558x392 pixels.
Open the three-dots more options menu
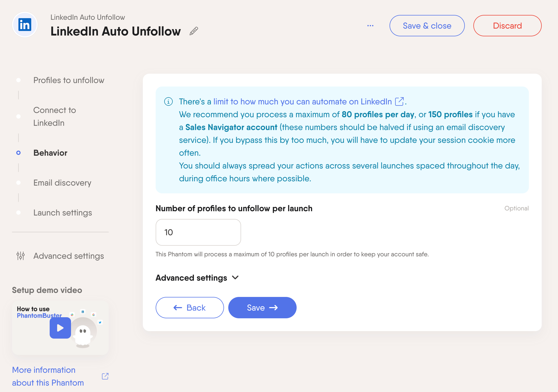[x=370, y=26]
